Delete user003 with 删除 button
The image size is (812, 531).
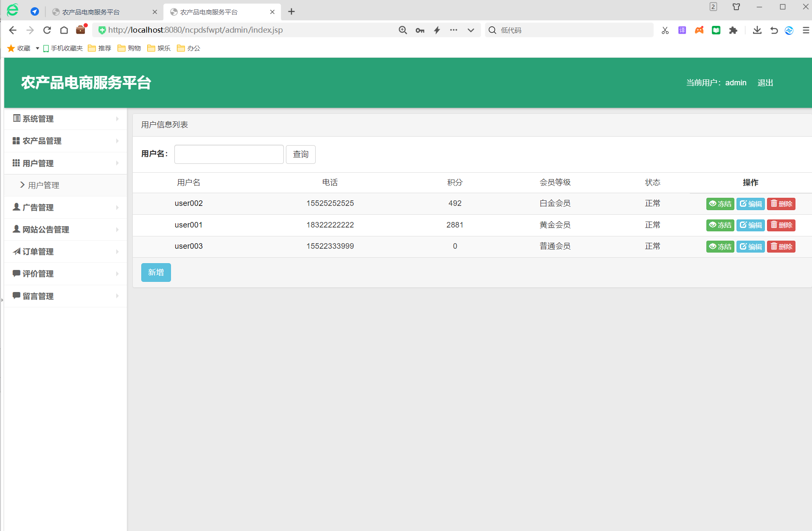[x=781, y=247]
